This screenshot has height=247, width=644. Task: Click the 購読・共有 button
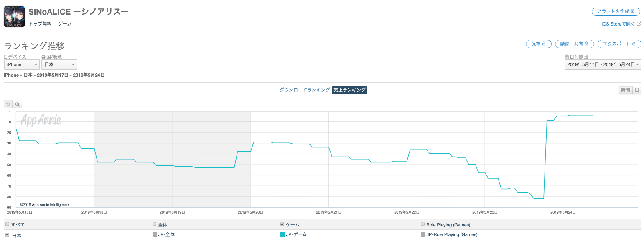tap(574, 44)
